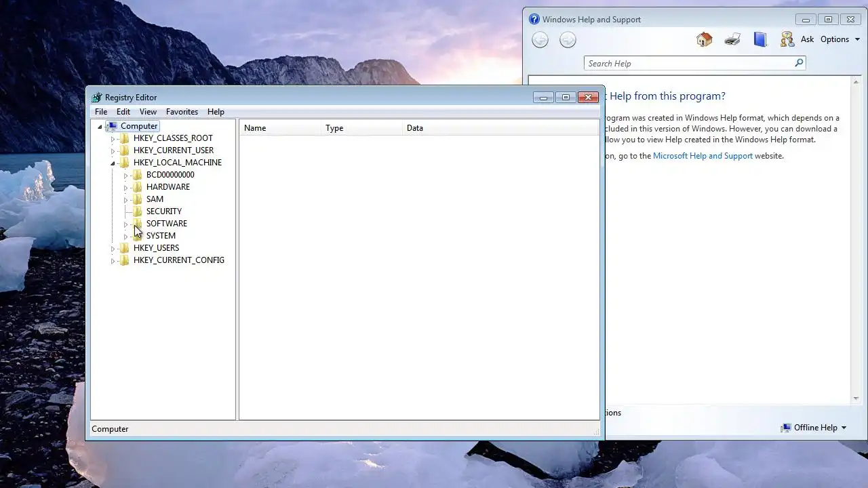Select the HKEY_LOCAL_MACHINE key label
The width and height of the screenshot is (868, 488).
[178, 163]
